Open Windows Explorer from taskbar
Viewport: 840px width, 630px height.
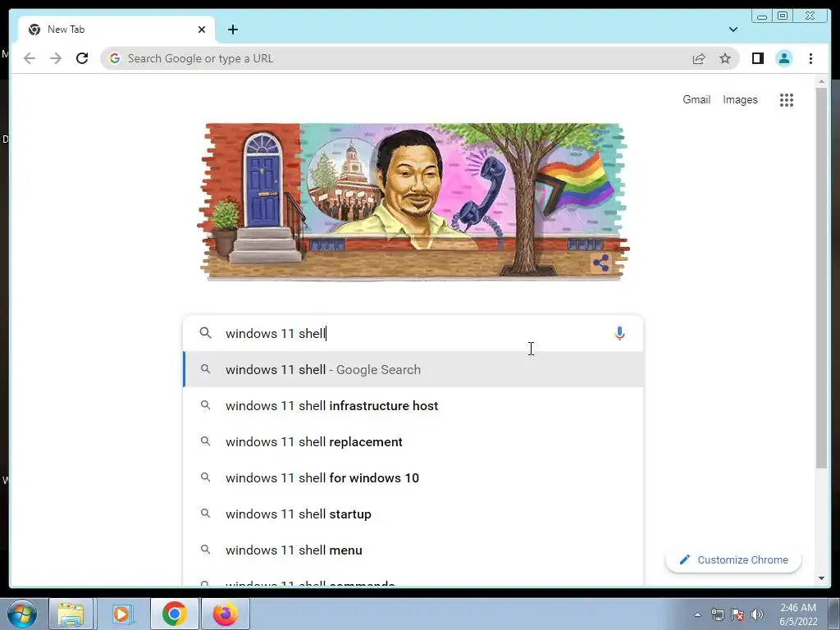point(71,614)
